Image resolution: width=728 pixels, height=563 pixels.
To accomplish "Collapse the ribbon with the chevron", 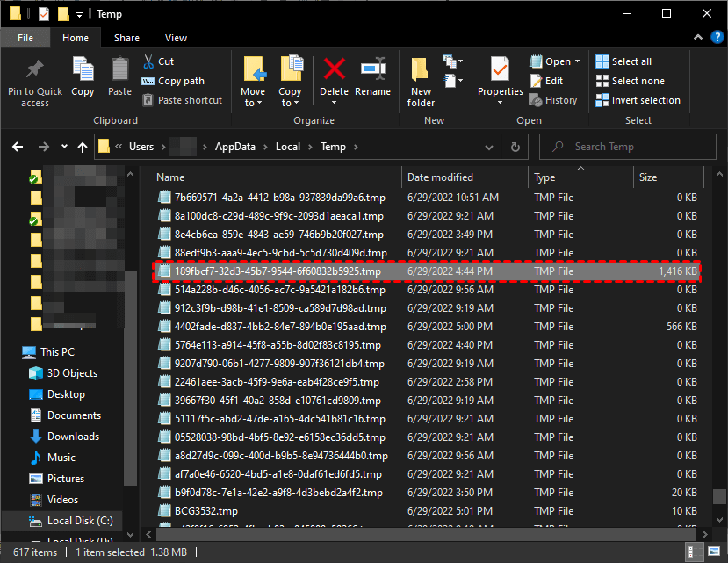I will (x=698, y=37).
